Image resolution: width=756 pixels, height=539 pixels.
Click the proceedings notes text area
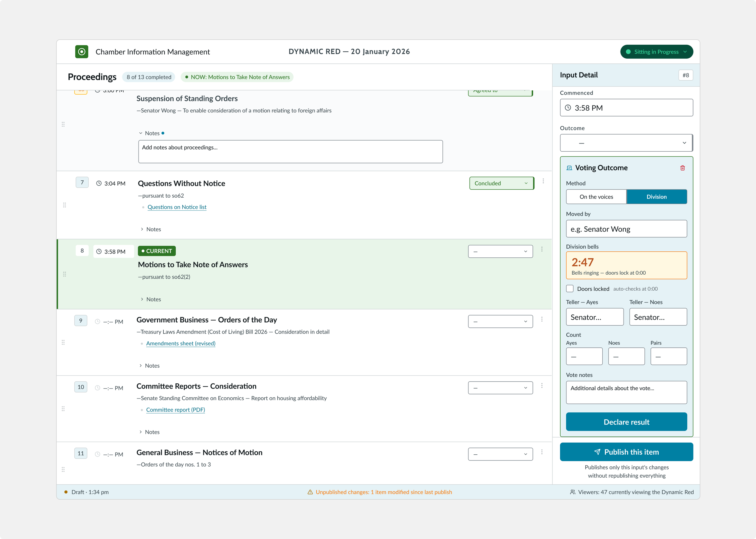(290, 151)
